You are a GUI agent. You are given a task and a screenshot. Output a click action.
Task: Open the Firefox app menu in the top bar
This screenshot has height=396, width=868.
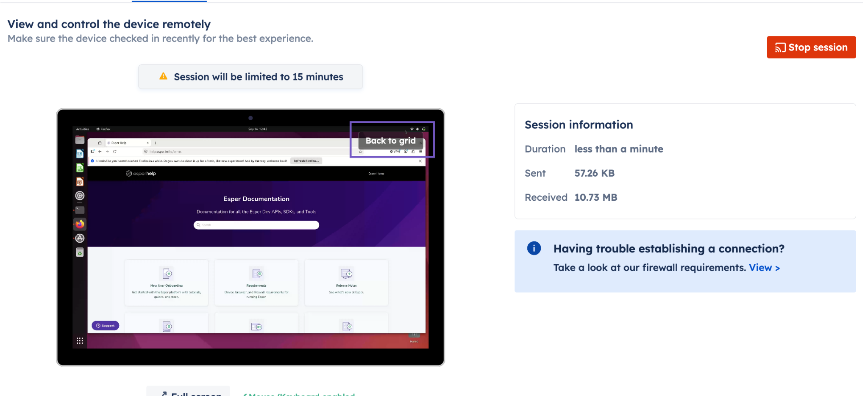(103, 129)
